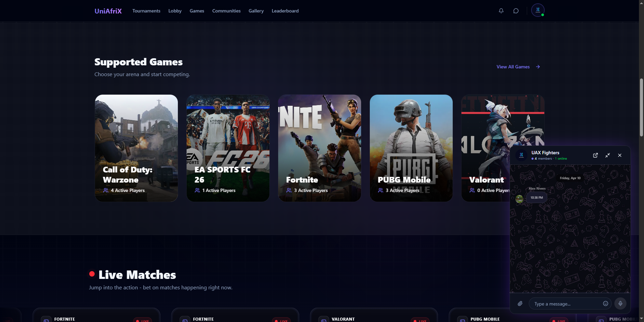The width and height of the screenshot is (644, 322).
Task: Click the arrow next to View All Games
Action: (x=538, y=67)
